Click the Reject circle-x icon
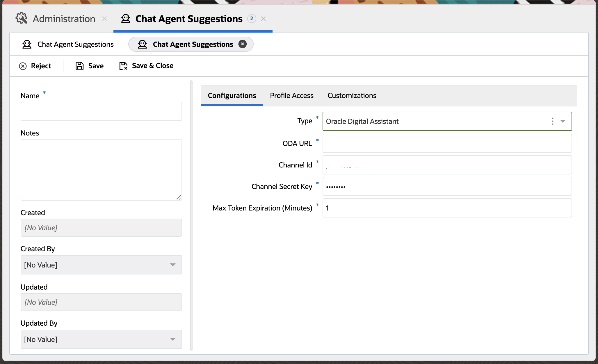This screenshot has height=364, width=598. click(x=23, y=66)
